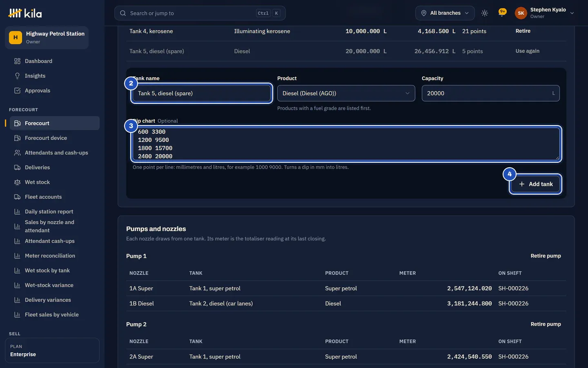588x368 pixels.
Task: Click the Search or jump to box
Action: [200, 13]
